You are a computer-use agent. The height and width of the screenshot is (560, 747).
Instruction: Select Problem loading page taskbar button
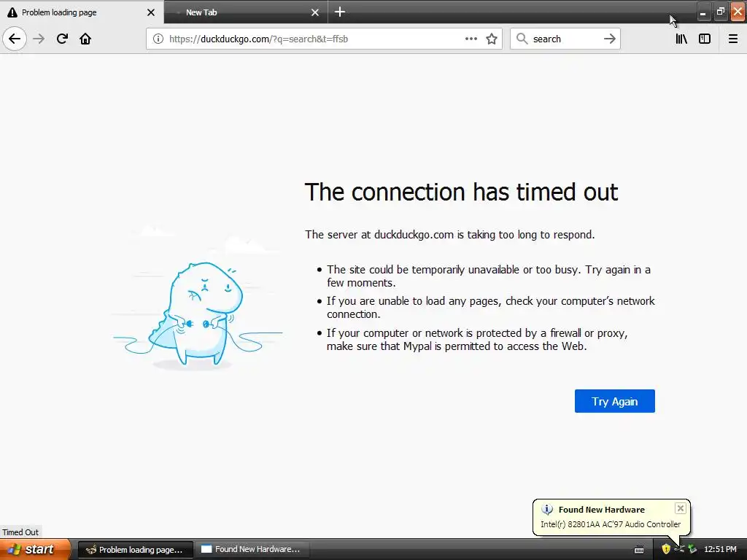(x=135, y=550)
